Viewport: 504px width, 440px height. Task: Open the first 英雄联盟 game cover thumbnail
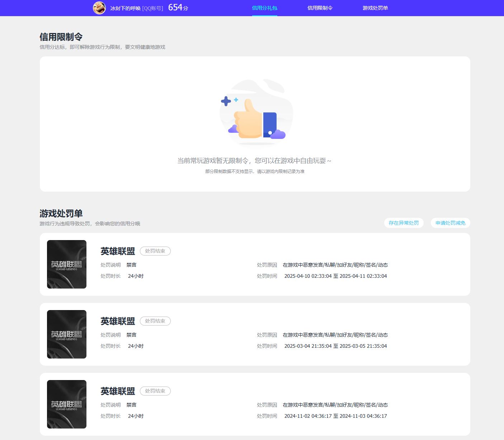tap(67, 264)
